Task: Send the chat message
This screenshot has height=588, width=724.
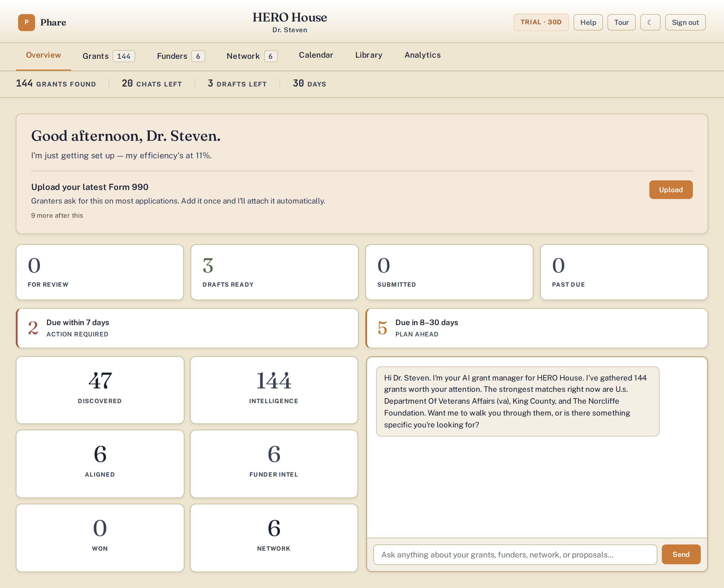Action: (x=681, y=554)
